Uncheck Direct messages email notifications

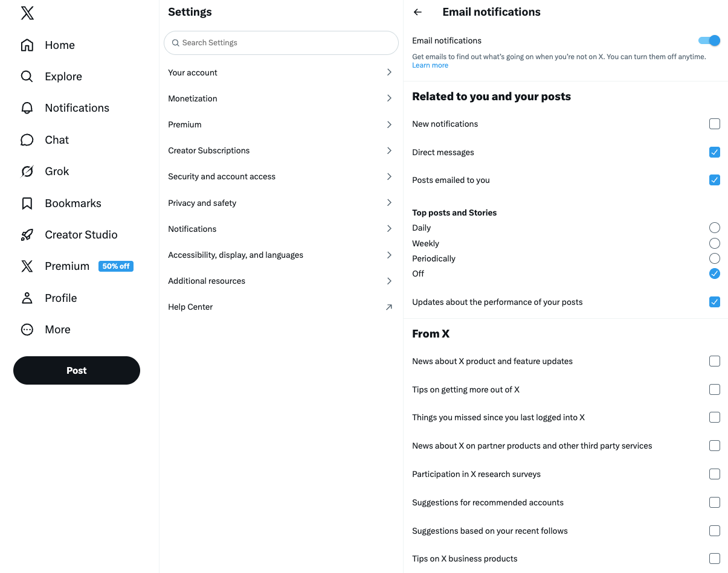pos(715,152)
